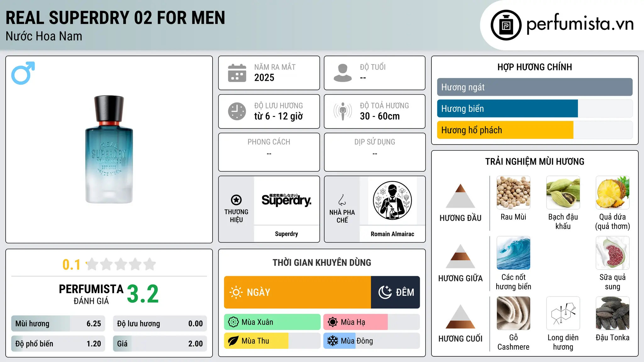
Task: Click the person silhouette icon for Độ tuổi
Action: point(342,73)
